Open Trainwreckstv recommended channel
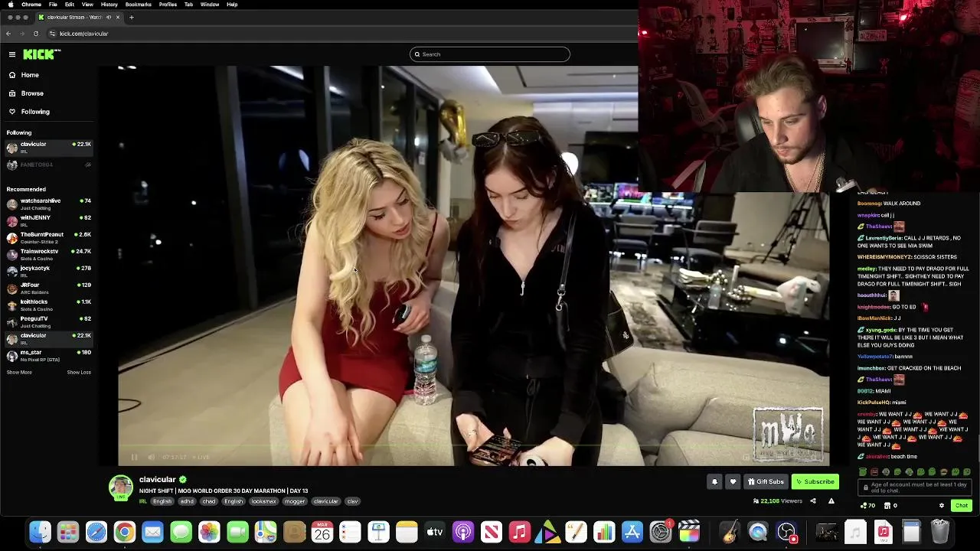980x551 pixels. (49, 254)
